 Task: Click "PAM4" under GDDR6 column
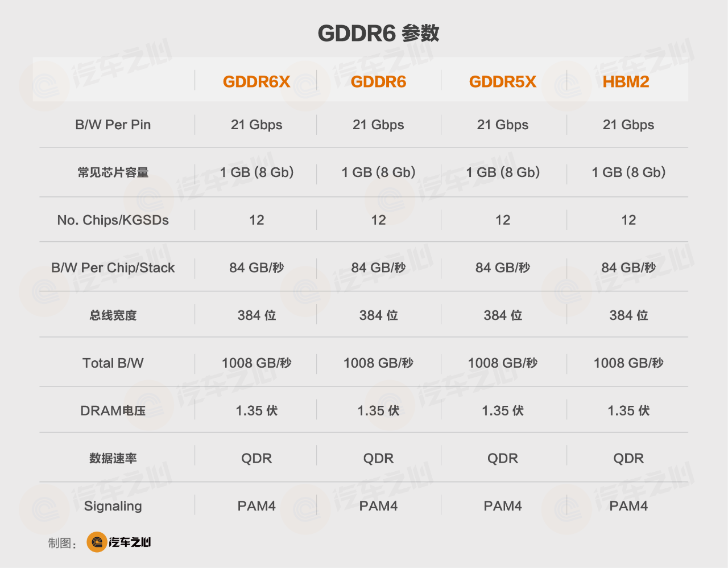point(378,506)
